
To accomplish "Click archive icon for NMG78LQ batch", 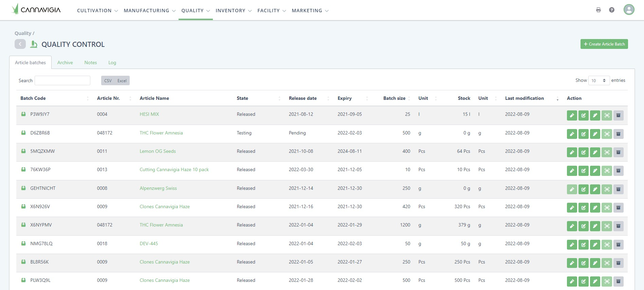I will click(618, 244).
